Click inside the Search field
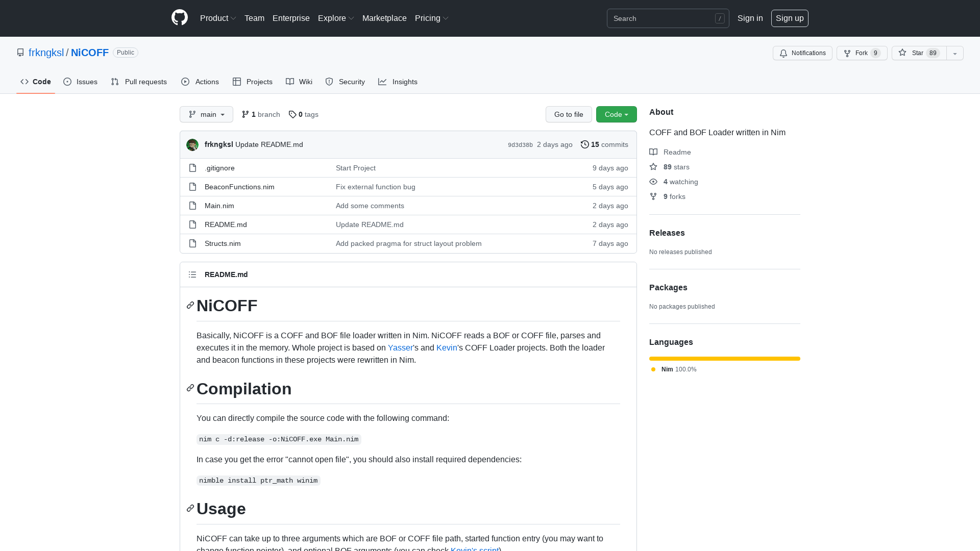980x551 pixels. (664, 18)
